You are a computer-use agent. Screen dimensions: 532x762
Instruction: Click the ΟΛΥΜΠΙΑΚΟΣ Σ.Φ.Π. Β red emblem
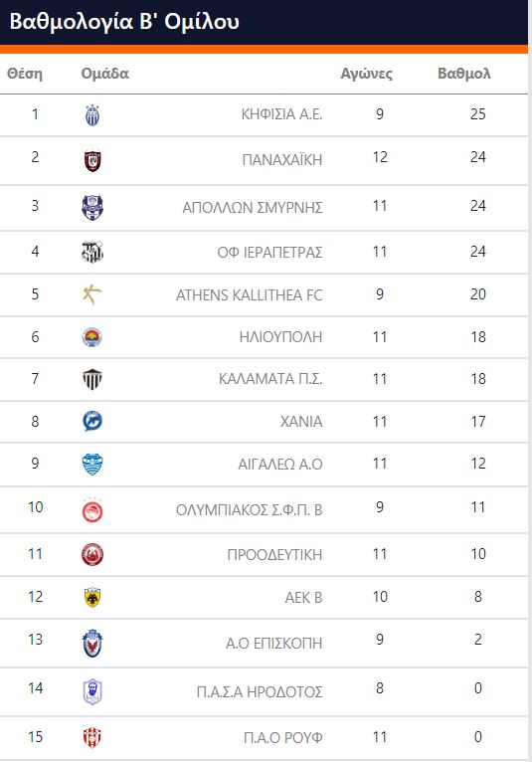(x=92, y=510)
